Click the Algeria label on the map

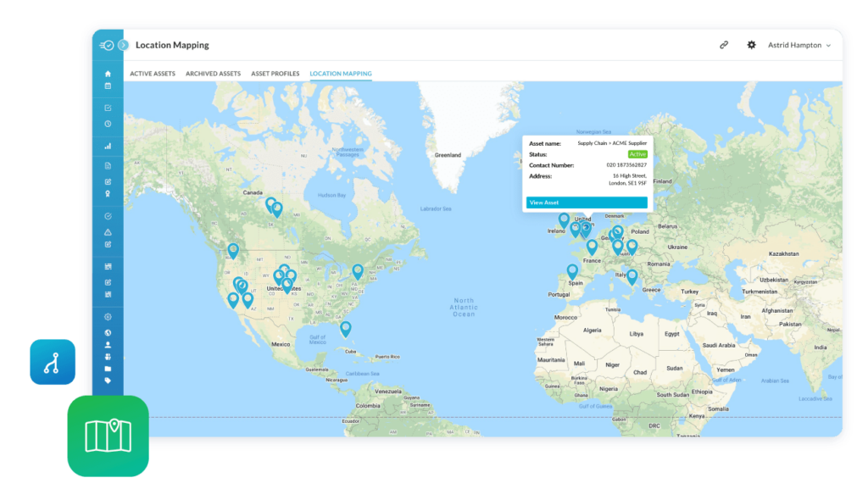[x=593, y=331]
